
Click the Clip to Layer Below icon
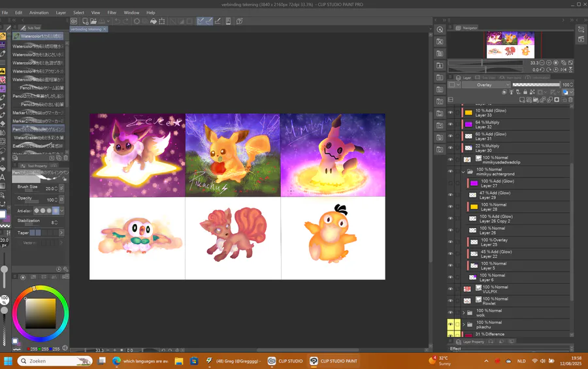click(504, 92)
